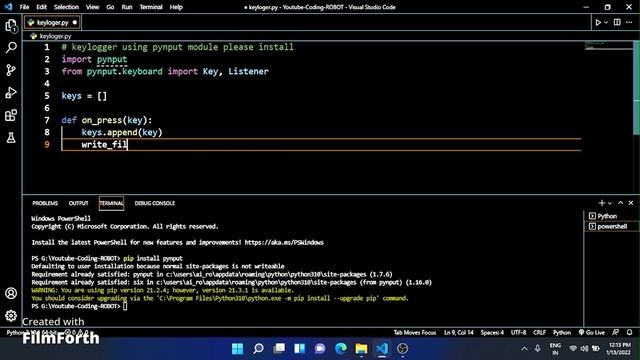Open the Terminal menu
The width and height of the screenshot is (640, 360).
point(151,7)
